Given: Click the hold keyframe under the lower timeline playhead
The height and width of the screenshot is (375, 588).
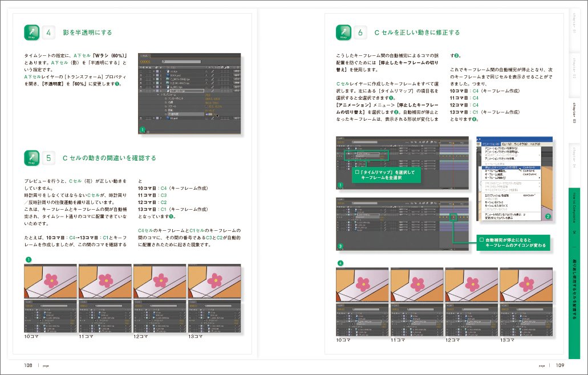Looking at the screenshot, I should [x=454, y=217].
